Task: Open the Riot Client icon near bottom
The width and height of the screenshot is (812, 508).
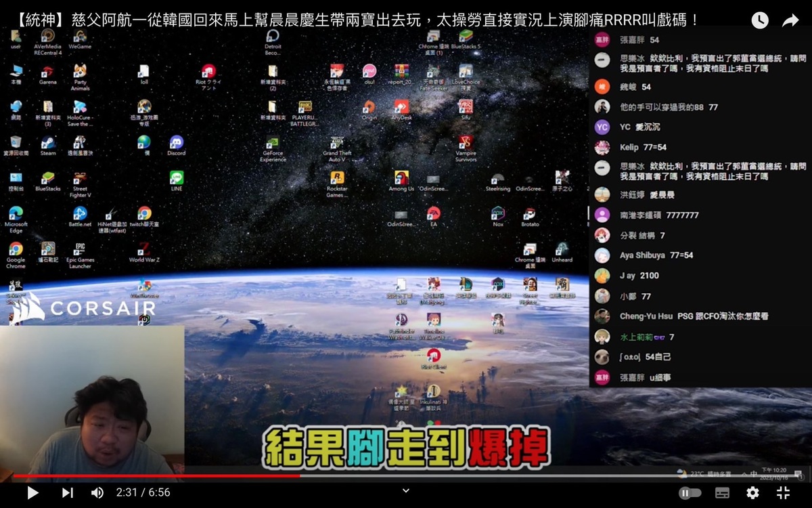Action: (x=434, y=358)
